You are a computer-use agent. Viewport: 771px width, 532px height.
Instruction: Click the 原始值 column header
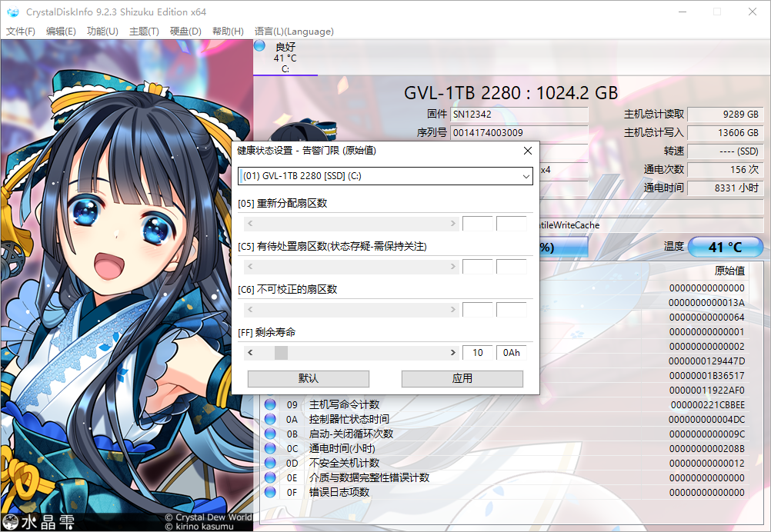729,271
